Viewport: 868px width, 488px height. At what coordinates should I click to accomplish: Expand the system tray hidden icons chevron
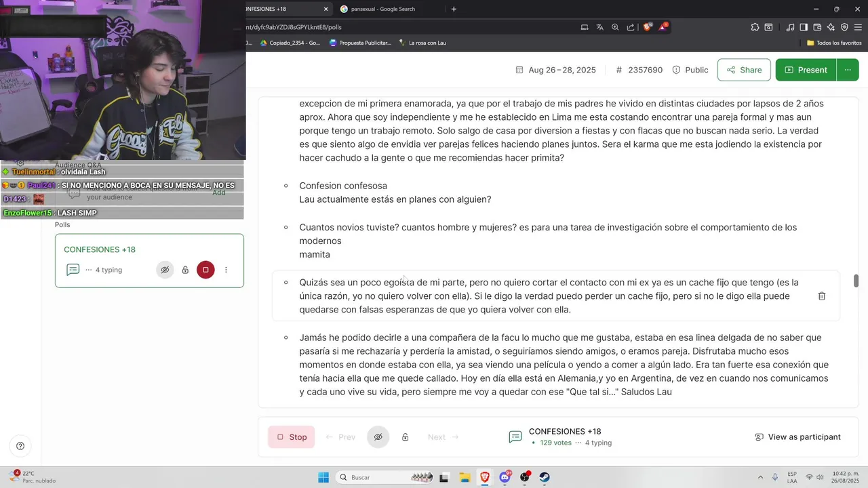pyautogui.click(x=760, y=477)
